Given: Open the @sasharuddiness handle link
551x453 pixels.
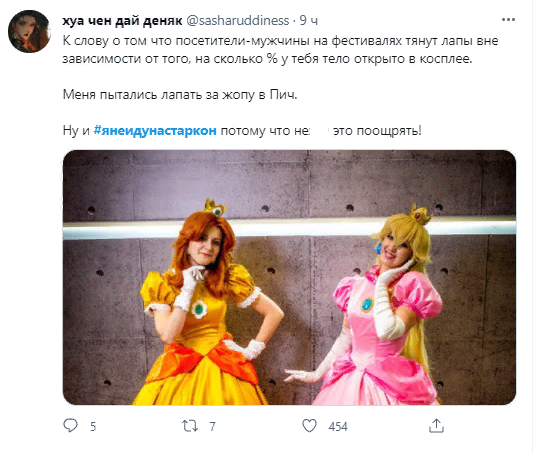Looking at the screenshot, I should click(238, 20).
